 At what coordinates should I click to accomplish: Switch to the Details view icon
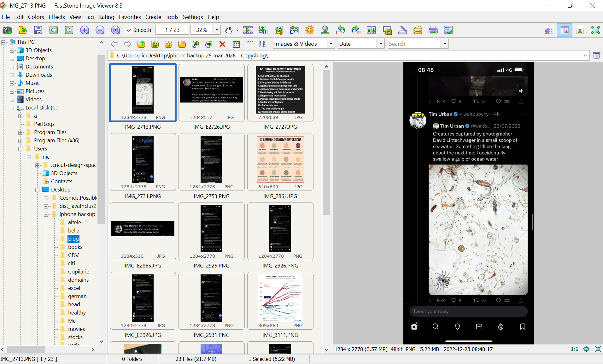tap(249, 44)
